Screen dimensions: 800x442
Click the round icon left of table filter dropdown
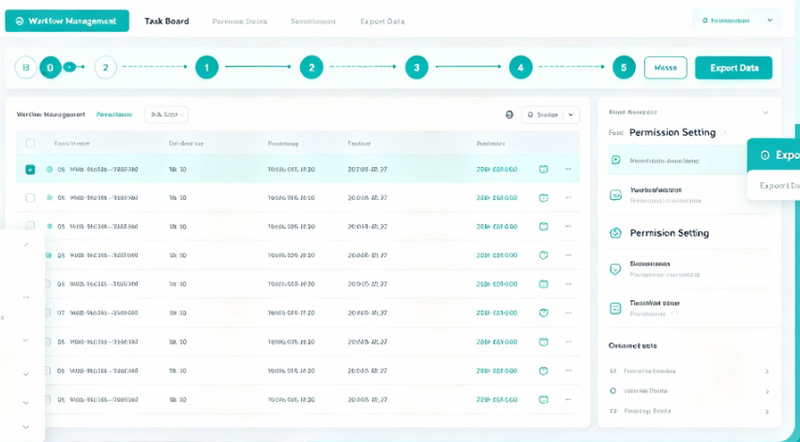coord(509,115)
